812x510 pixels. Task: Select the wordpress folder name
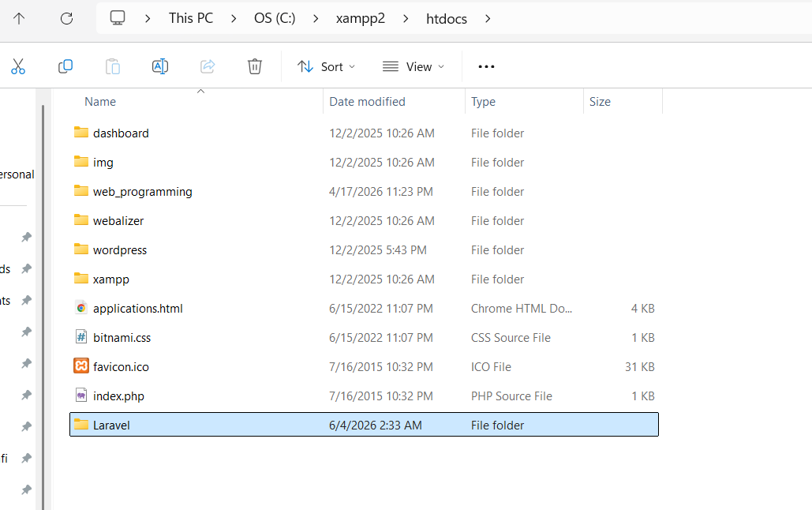tap(120, 249)
